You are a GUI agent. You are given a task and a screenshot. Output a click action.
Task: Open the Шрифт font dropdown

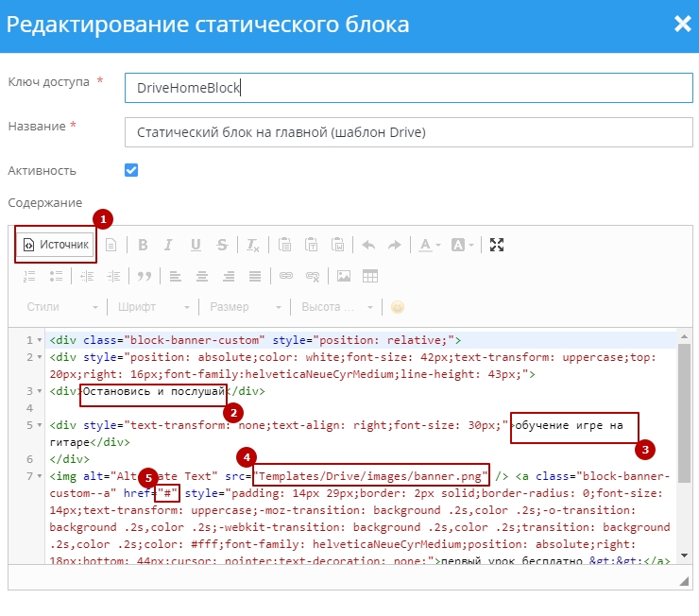tap(153, 307)
